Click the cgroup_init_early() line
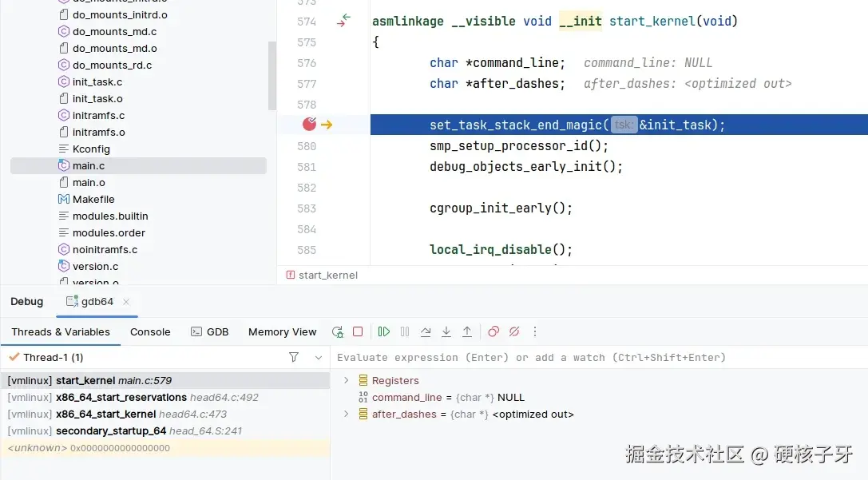Screen dimensions: 868x480 click(x=501, y=208)
